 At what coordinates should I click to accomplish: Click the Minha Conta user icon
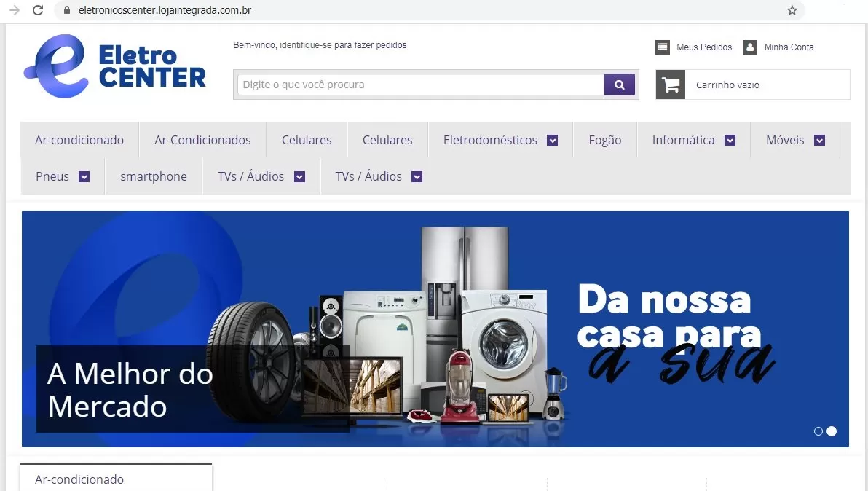click(x=750, y=47)
